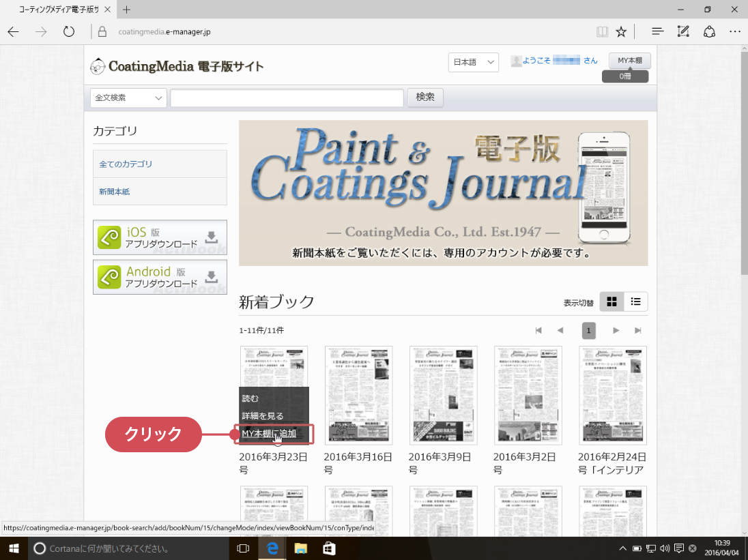748x560 pixels.
Task: Go to next page arrow
Action: click(616, 331)
